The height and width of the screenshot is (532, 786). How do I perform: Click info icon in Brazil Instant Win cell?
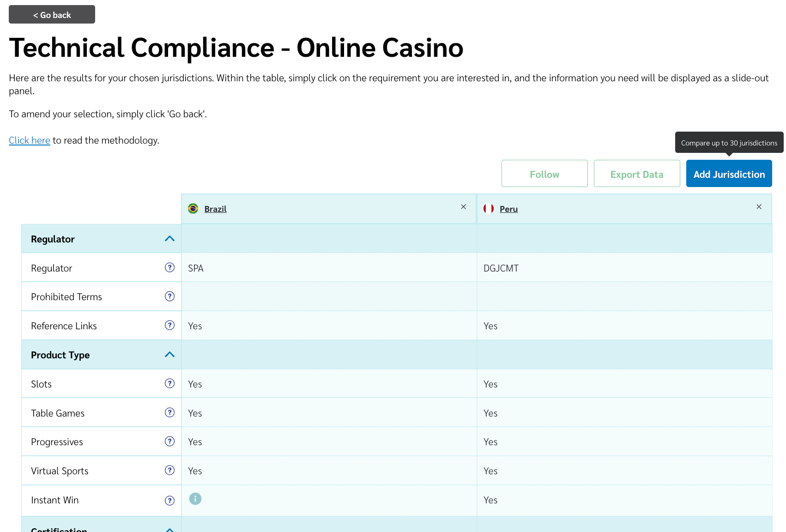click(x=195, y=499)
